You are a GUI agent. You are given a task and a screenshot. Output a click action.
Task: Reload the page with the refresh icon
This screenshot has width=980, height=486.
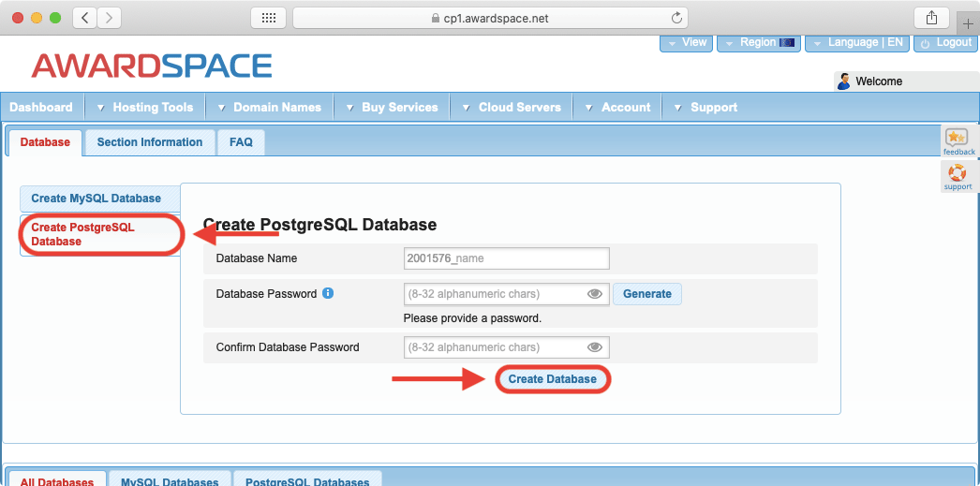pyautogui.click(x=676, y=18)
